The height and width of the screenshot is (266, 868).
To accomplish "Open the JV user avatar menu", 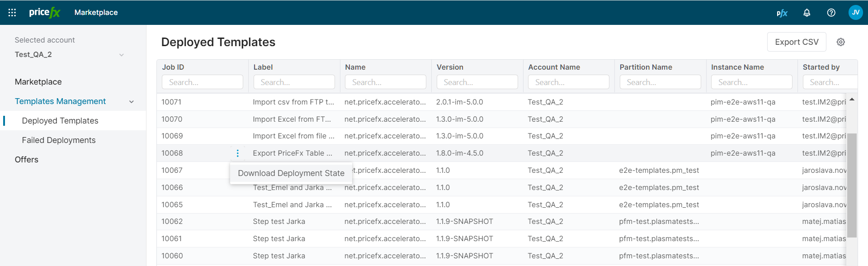I will (855, 13).
